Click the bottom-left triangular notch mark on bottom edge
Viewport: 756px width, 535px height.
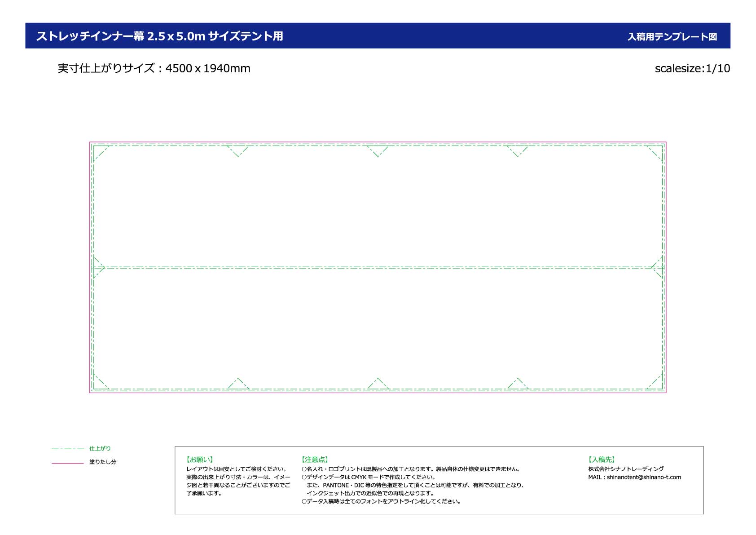238,384
